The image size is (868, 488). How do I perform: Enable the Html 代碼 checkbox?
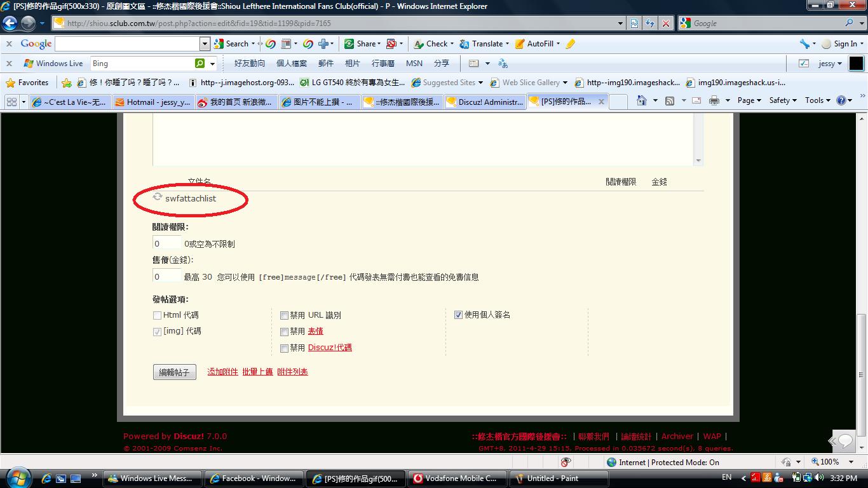pos(157,315)
